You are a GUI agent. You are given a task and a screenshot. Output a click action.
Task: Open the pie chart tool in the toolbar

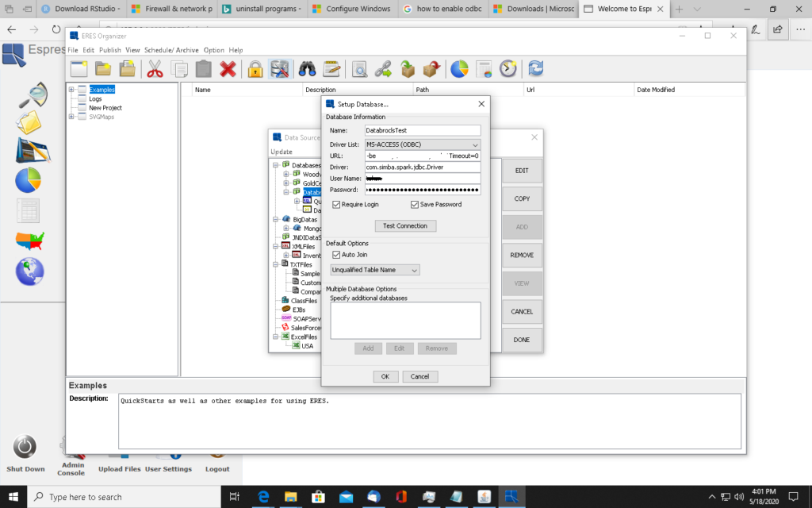click(x=459, y=69)
